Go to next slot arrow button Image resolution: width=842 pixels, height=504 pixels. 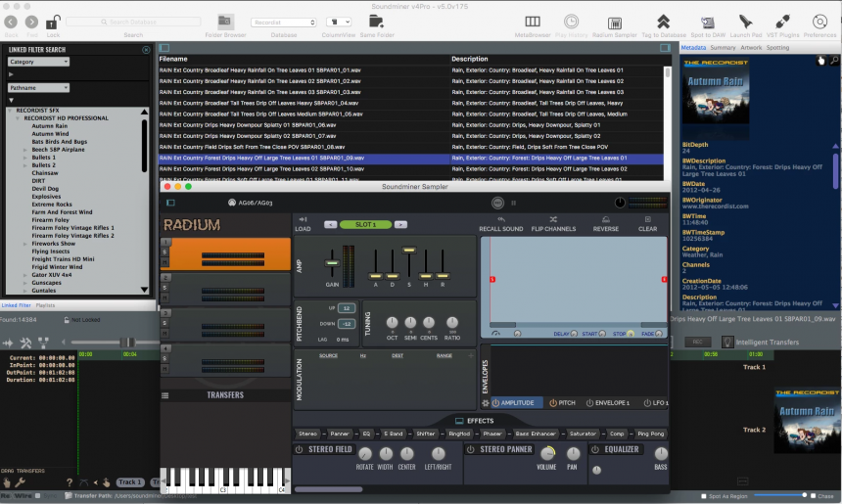coord(400,224)
